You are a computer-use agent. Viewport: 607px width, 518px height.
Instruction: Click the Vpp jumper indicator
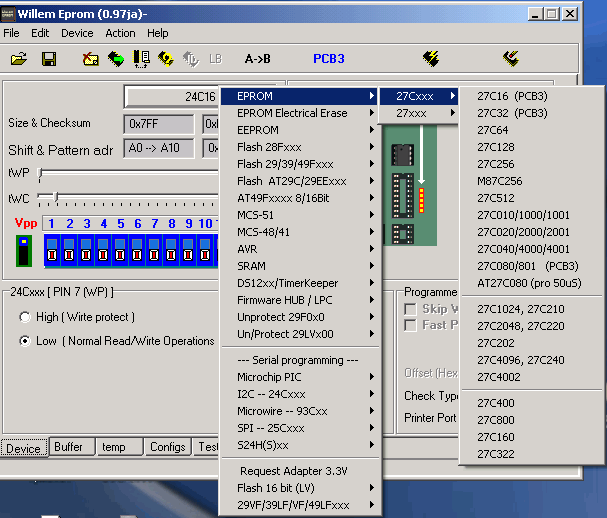coord(24,251)
